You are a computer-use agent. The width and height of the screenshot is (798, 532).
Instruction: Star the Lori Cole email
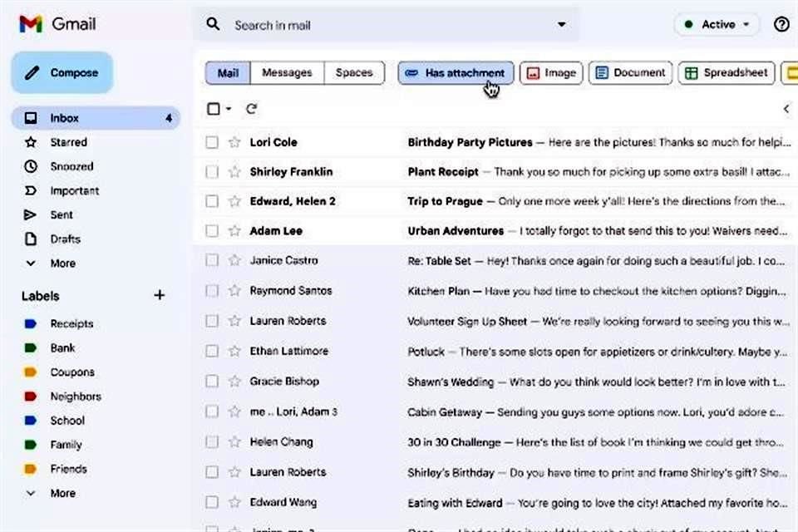coord(234,142)
